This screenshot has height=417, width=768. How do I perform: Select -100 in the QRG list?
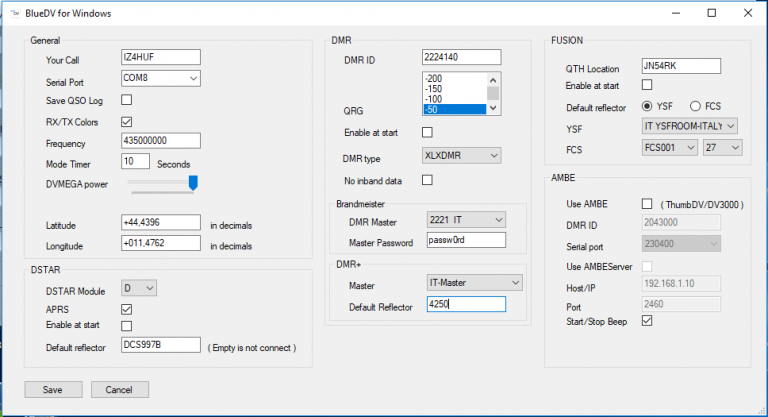tap(455, 99)
